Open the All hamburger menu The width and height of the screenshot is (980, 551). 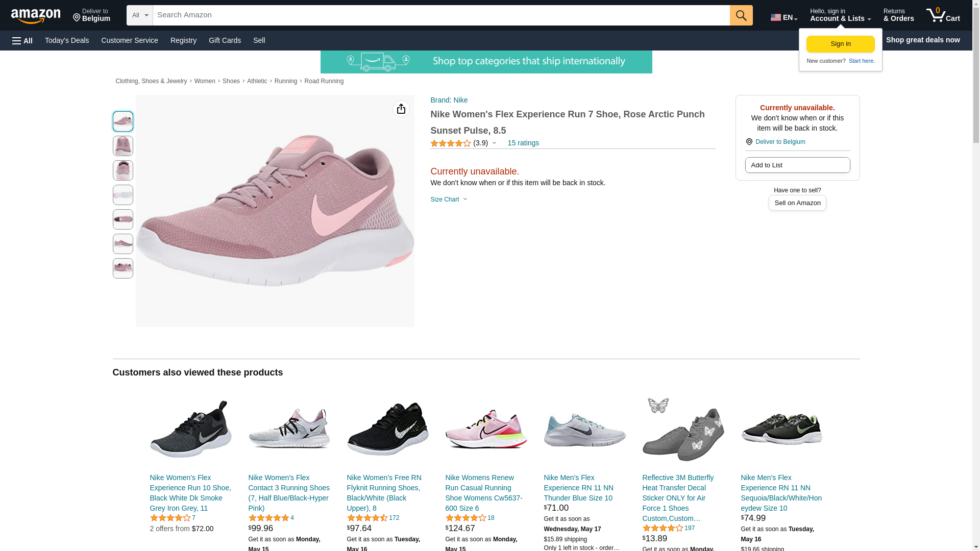[x=22, y=40]
